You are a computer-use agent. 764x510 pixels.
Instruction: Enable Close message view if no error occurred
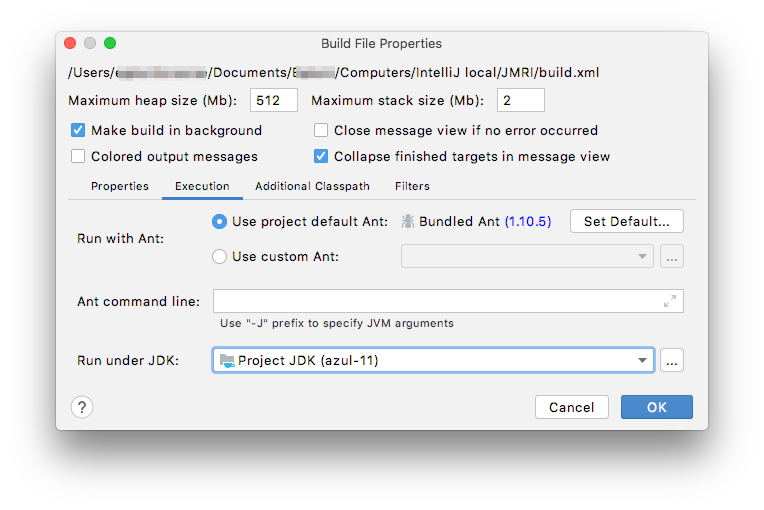pyautogui.click(x=321, y=130)
